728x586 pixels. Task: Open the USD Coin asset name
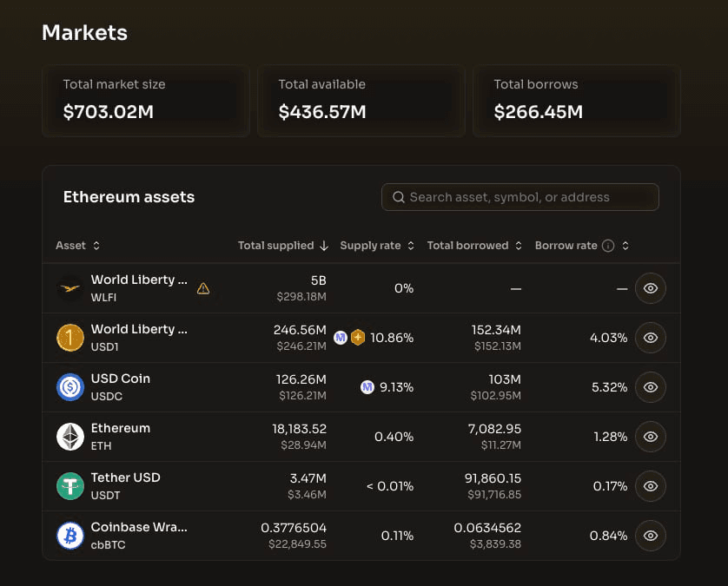[120, 379]
